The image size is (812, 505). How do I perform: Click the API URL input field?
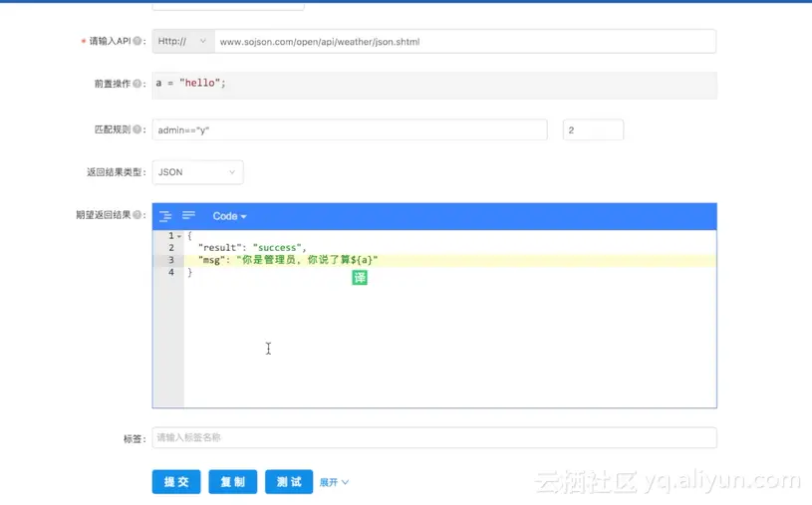coord(465,42)
